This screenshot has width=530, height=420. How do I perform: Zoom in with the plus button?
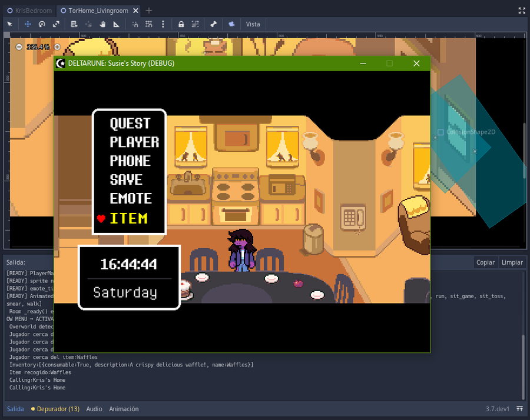pyautogui.click(x=58, y=47)
